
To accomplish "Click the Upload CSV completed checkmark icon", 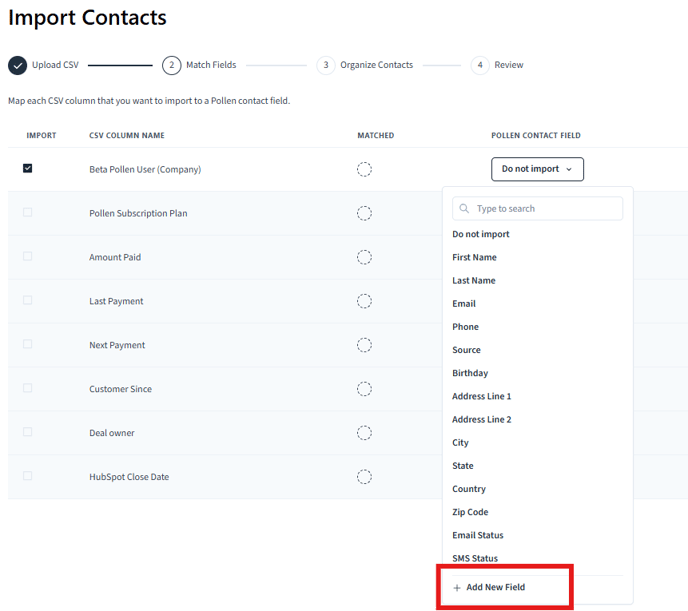I will click(x=18, y=65).
